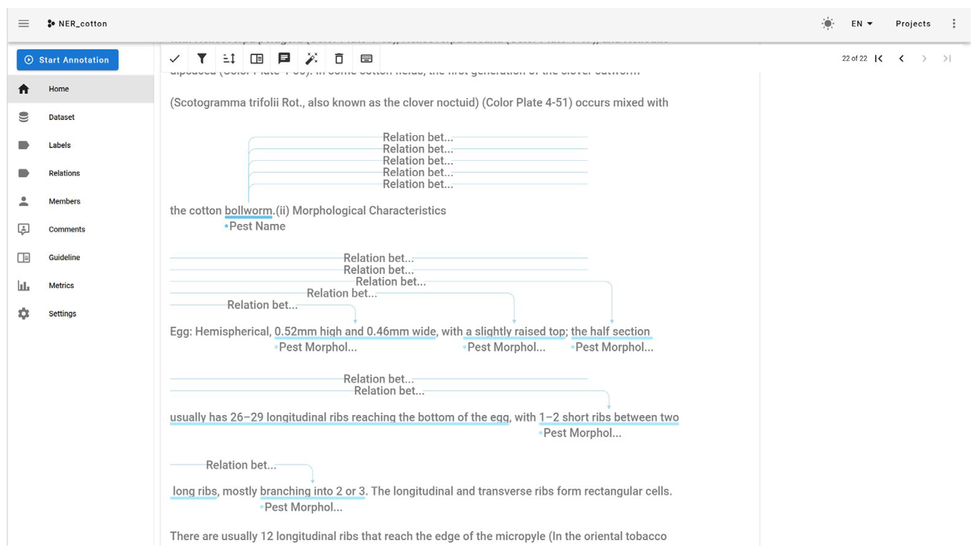This screenshot has width=980, height=554.
Task: Open the filter icon in toolbar
Action: (x=202, y=59)
